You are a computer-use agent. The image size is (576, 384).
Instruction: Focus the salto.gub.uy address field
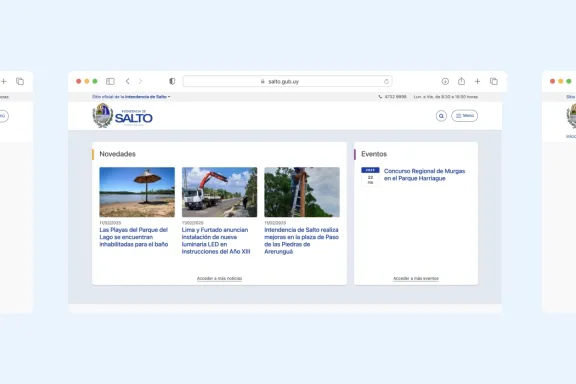coord(288,81)
